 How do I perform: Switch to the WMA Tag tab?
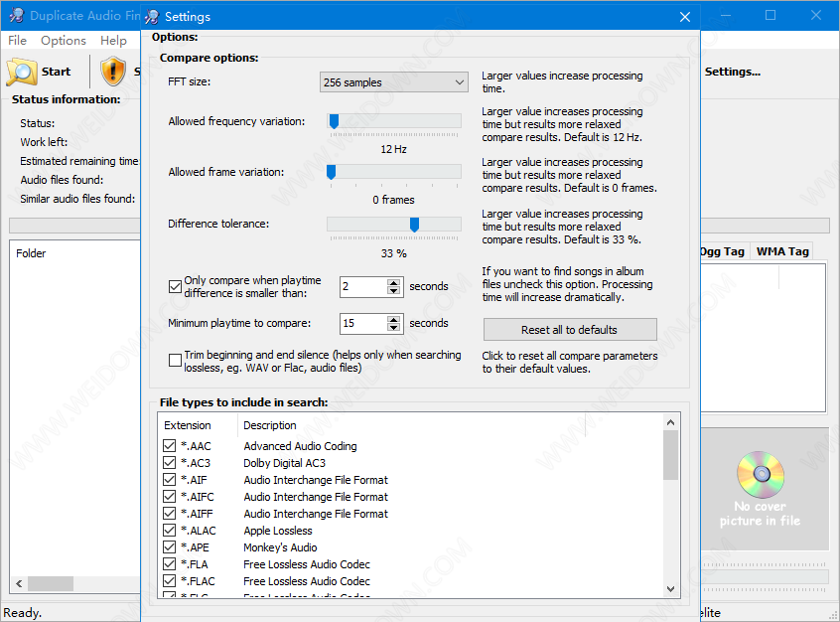pos(782,251)
